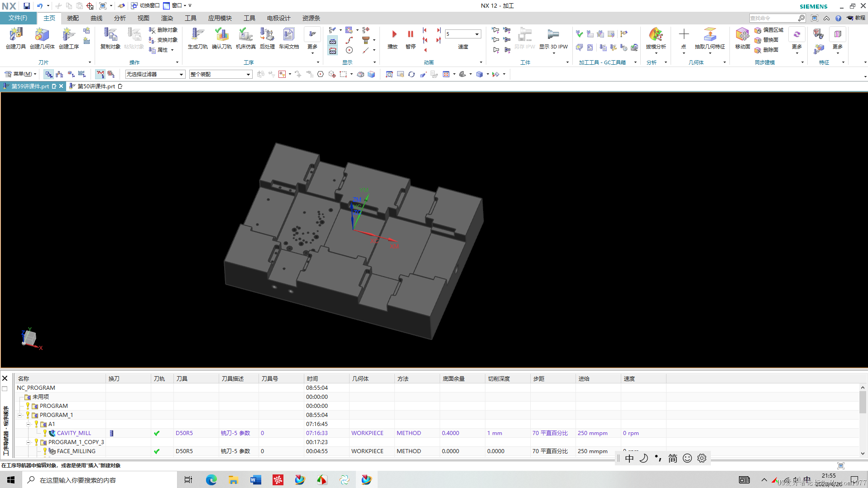Click Transform Object (变换对象)
Screen dimensions: 868x488
[163, 40]
